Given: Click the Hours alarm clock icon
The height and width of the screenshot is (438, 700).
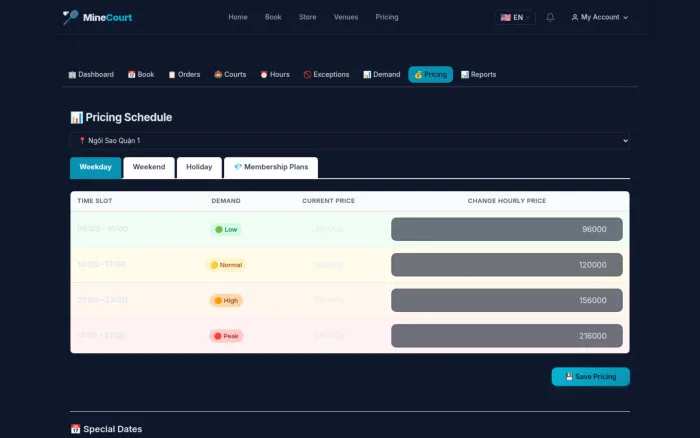Looking at the screenshot, I should 264,75.
